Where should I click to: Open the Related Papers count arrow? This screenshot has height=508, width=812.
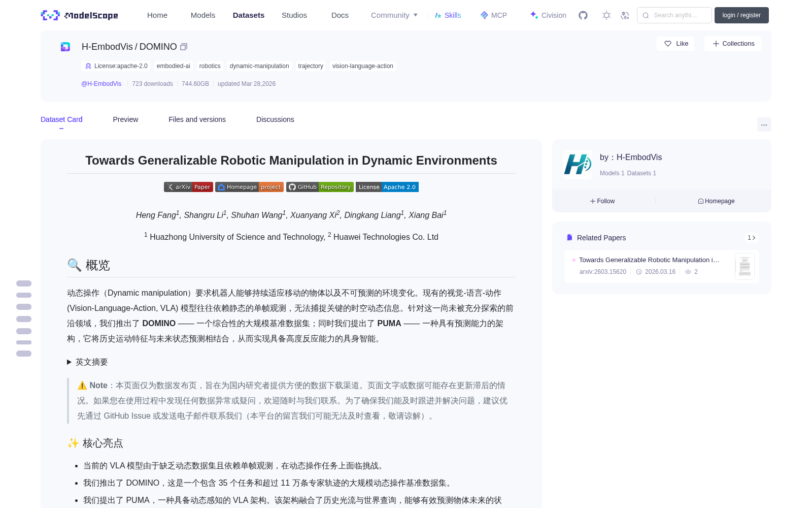tap(752, 238)
